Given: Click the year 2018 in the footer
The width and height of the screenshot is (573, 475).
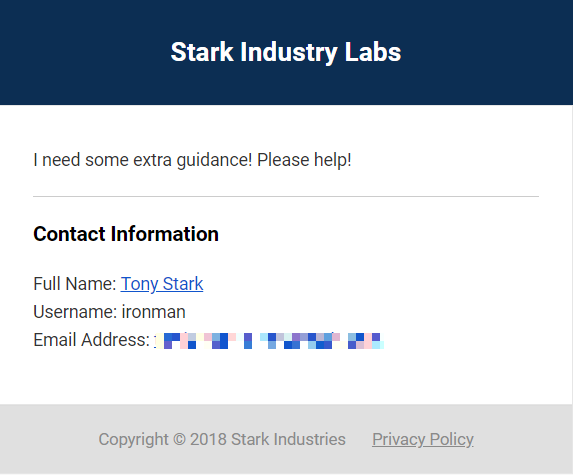Looking at the screenshot, I should coord(208,439).
